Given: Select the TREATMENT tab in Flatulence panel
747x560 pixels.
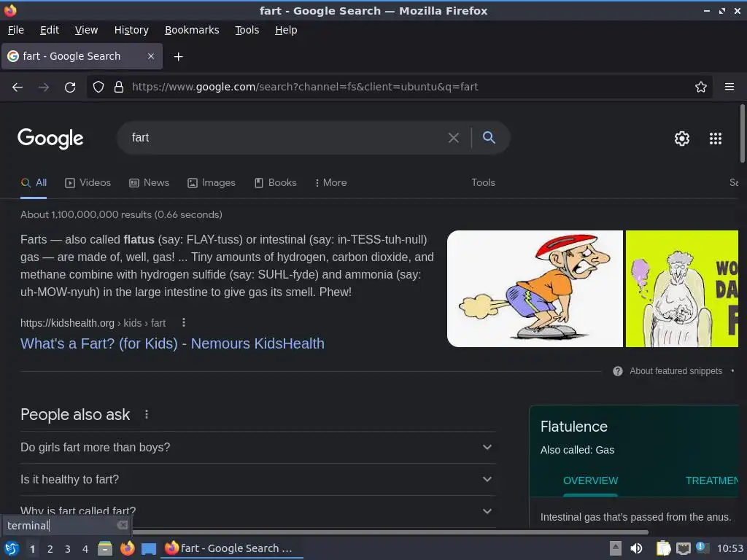Looking at the screenshot, I should point(712,481).
